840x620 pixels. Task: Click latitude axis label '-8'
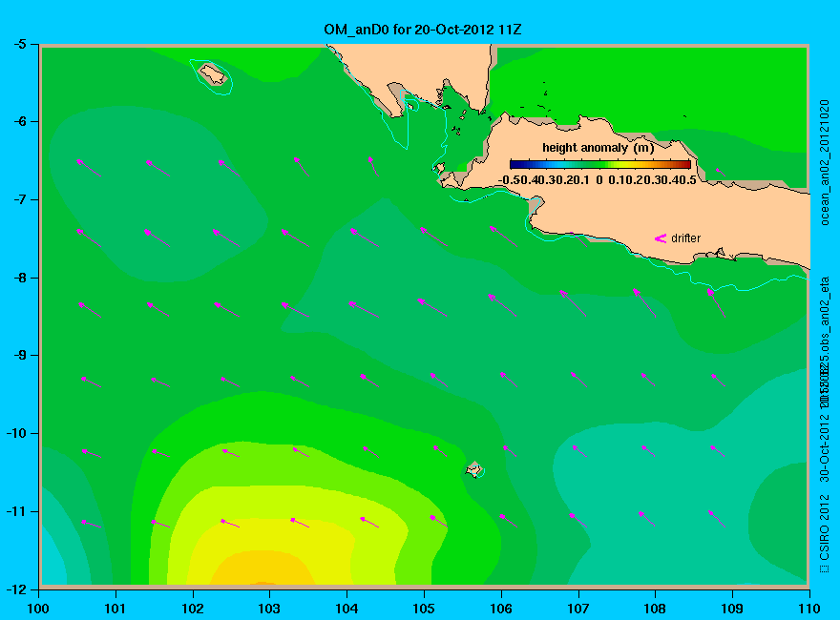19,278
